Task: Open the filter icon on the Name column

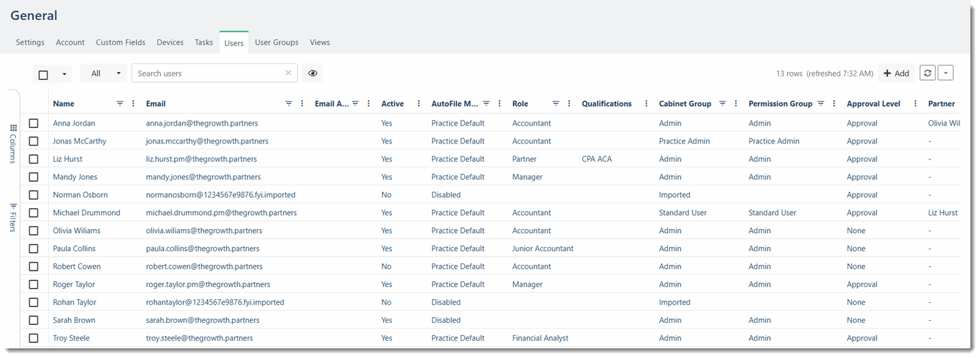Action: pyautogui.click(x=120, y=104)
